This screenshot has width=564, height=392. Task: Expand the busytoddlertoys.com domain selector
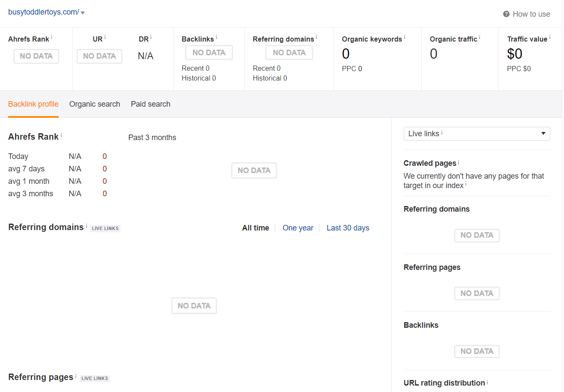82,12
